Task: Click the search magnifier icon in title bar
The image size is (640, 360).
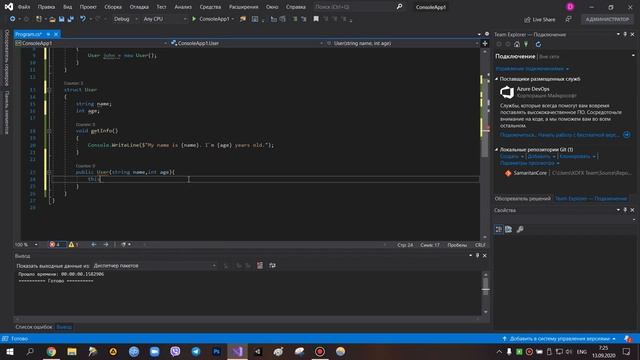Action: pyautogui.click(x=399, y=7)
